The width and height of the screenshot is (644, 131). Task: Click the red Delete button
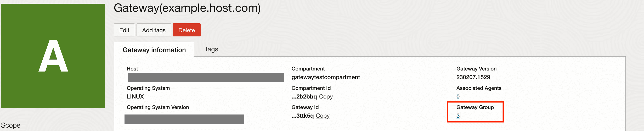coord(187,30)
